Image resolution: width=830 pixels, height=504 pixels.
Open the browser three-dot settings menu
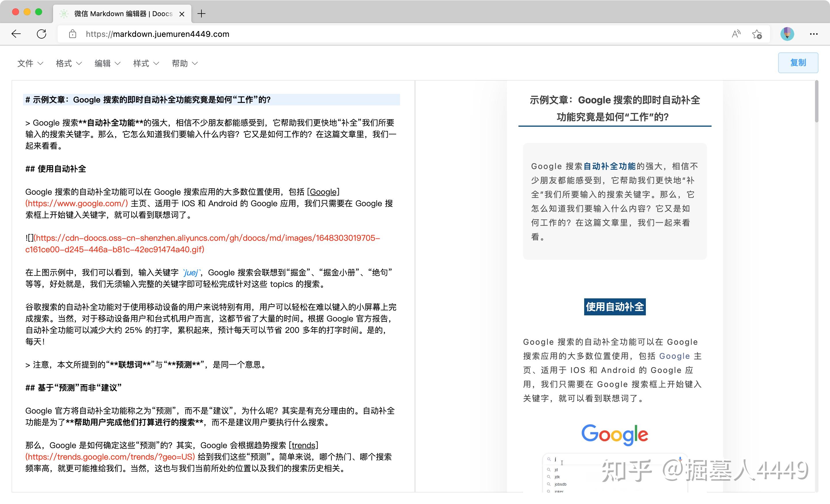[x=814, y=34]
